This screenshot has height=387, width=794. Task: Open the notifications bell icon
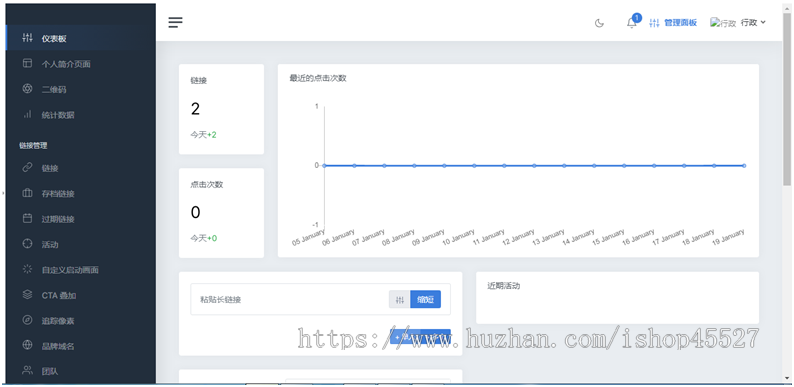point(631,23)
